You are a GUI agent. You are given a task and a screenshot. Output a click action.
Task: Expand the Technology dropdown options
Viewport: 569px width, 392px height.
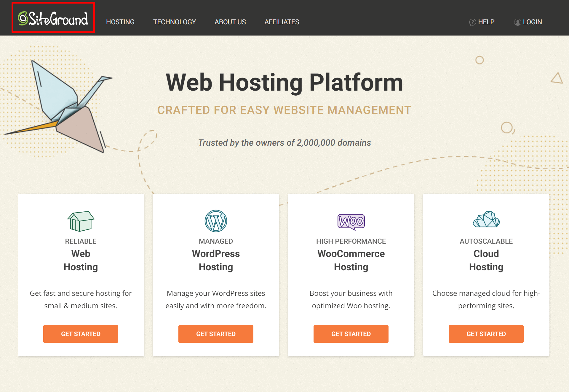click(x=175, y=22)
